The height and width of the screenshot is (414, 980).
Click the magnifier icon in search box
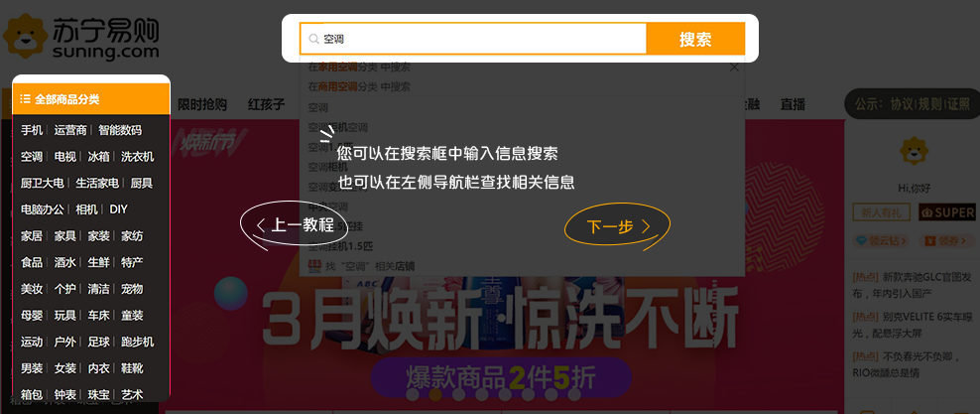click(x=314, y=39)
